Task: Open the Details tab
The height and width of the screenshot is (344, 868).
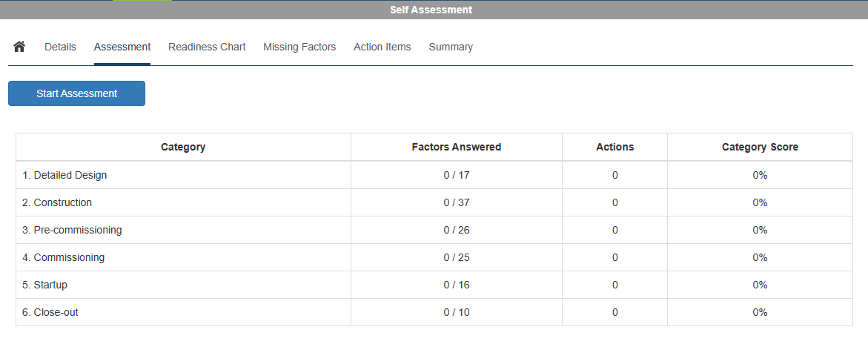Action: [x=60, y=47]
